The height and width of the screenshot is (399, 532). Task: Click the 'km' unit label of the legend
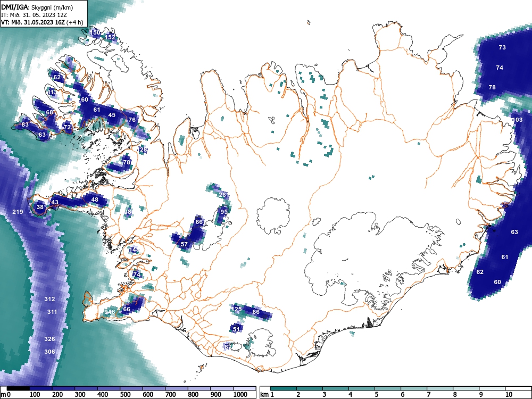(264, 395)
